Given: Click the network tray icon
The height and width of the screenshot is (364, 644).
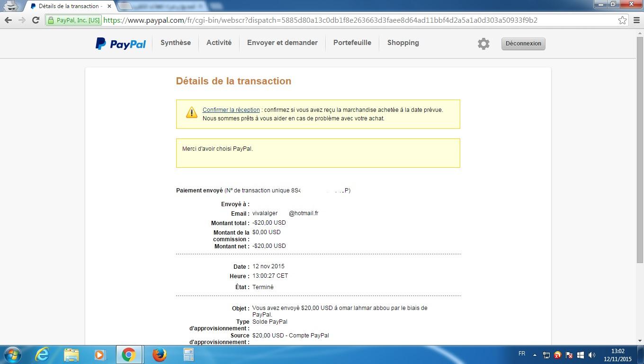Looking at the screenshot, I should [546, 355].
